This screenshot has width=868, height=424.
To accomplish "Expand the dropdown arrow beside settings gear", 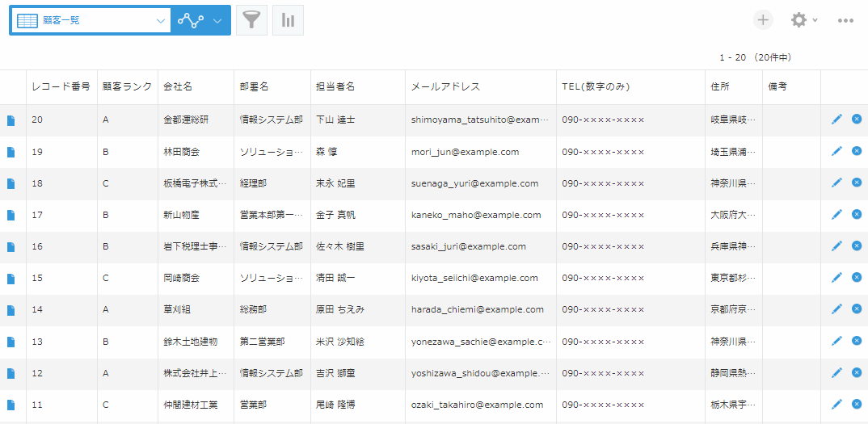I will (815, 21).
